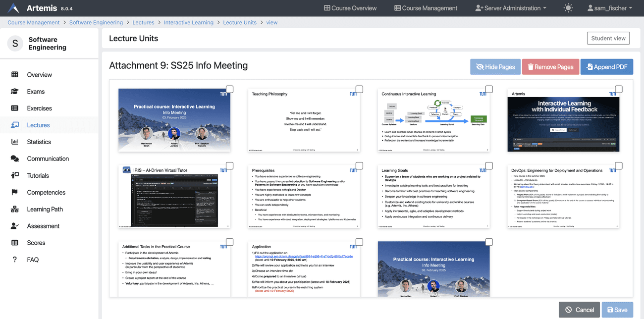
Task: Click the Communication chat bubbles icon
Action: point(15,159)
